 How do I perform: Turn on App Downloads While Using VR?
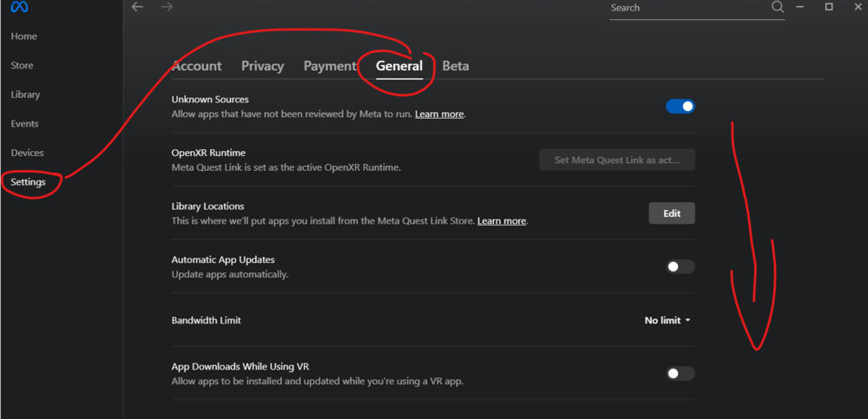click(681, 374)
